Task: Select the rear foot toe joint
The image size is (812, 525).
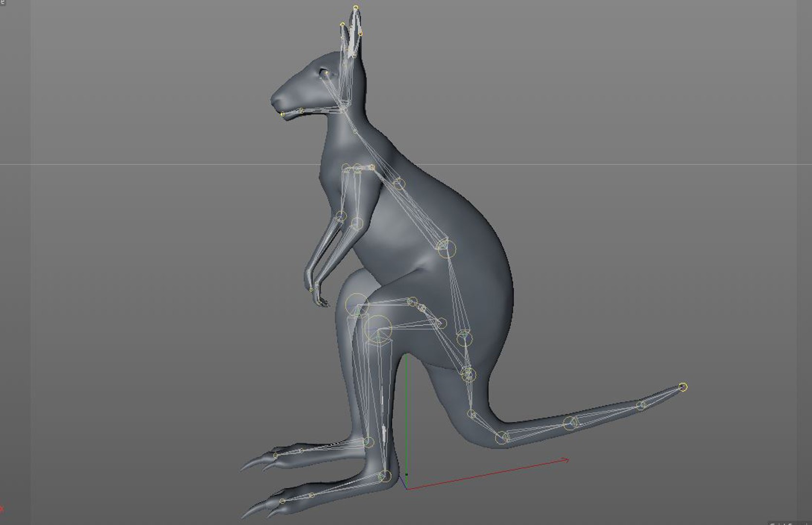Action: [275, 455]
